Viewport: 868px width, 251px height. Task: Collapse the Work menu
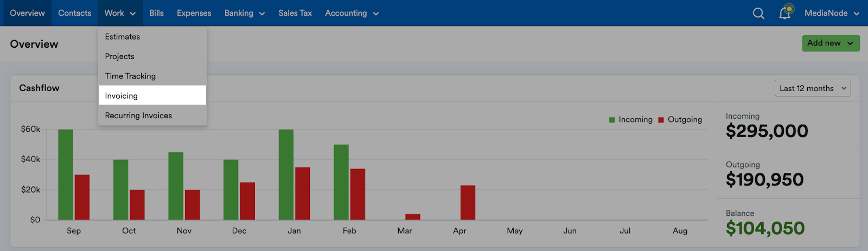[x=120, y=13]
